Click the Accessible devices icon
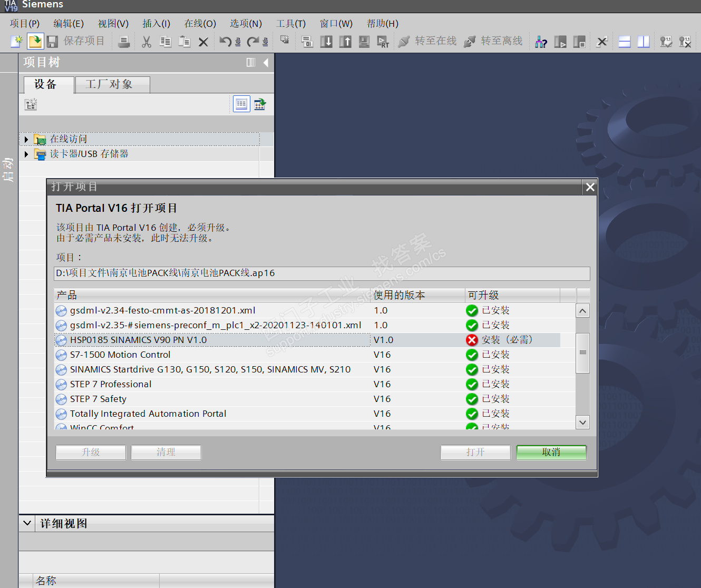701x588 pixels. click(541, 42)
